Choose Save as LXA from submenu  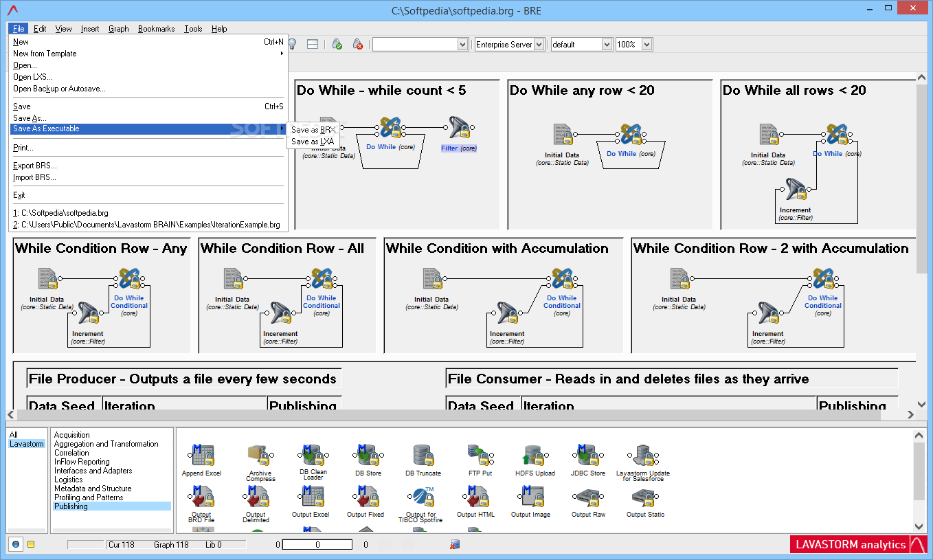(313, 142)
